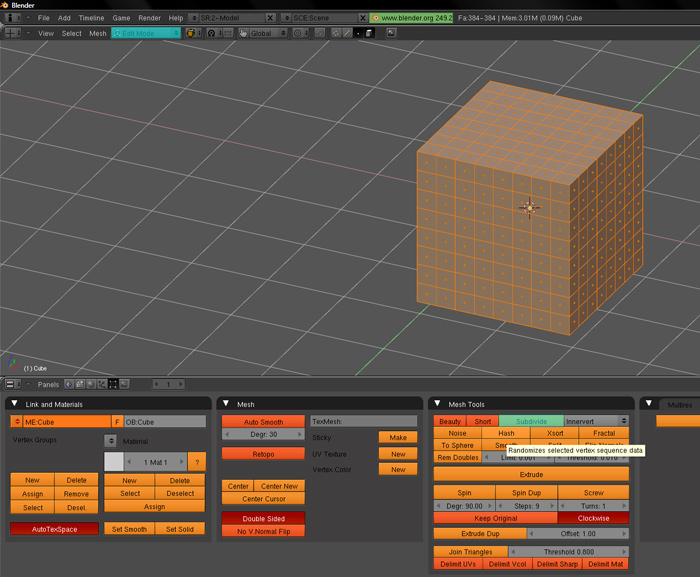
Task: Click Rem Doubles button
Action: 458,457
